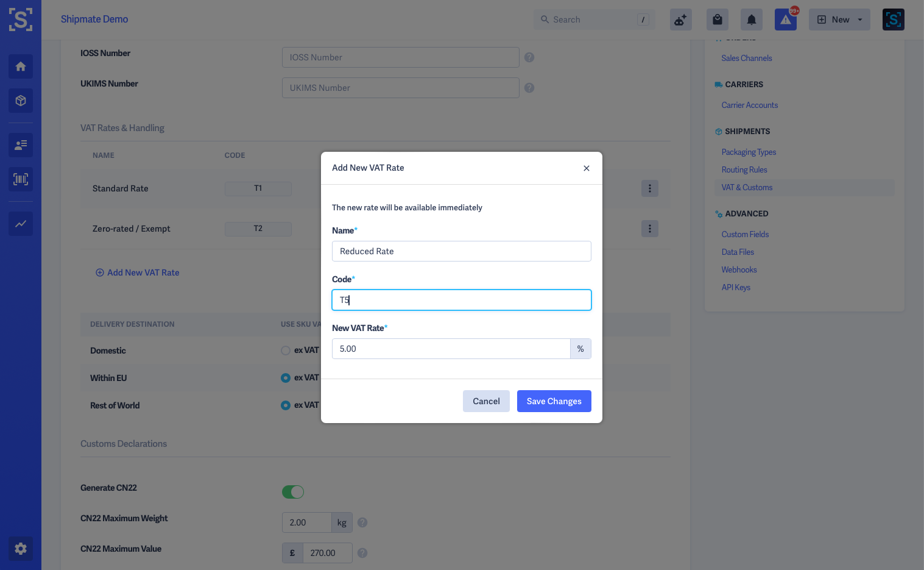Click the Code input field
The height and width of the screenshot is (570, 924).
coord(462,300)
